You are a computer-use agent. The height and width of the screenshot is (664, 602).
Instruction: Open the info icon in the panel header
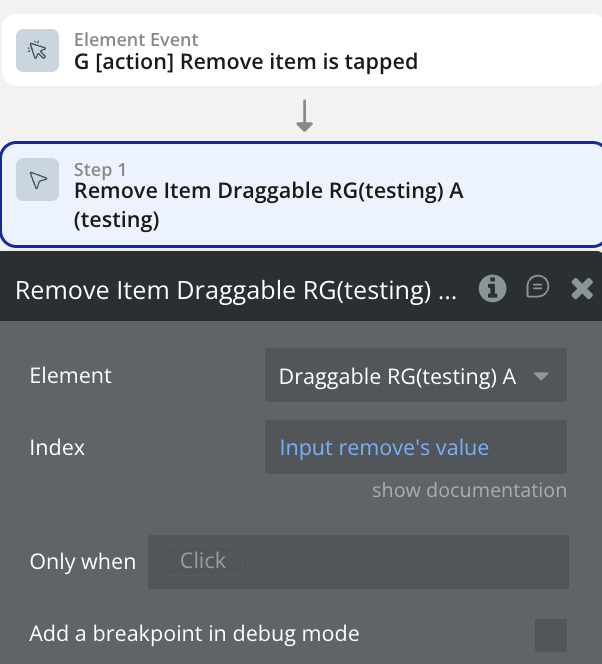492,288
